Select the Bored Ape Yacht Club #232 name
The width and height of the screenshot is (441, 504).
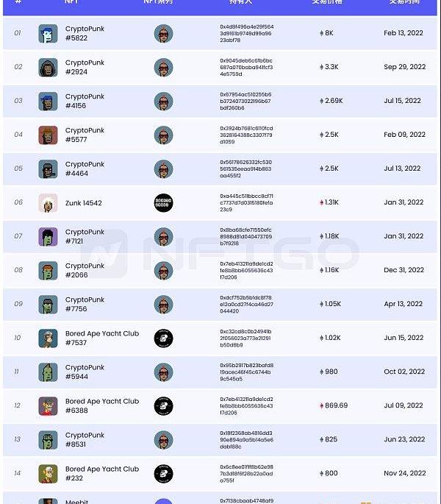tap(101, 474)
